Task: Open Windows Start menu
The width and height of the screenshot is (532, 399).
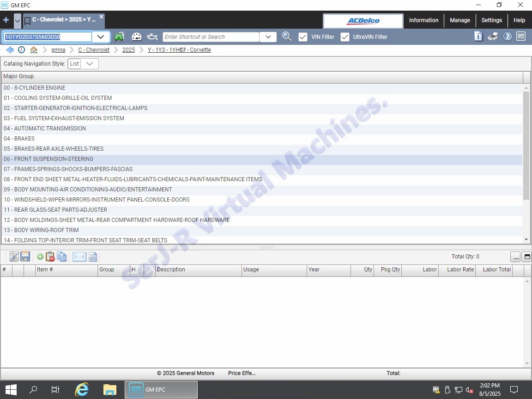Action: (11, 389)
